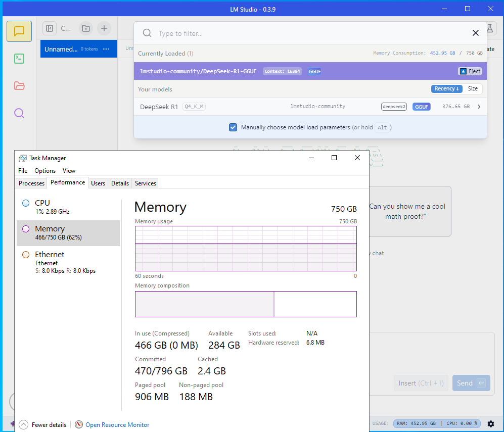Open options menu for Unnamed chat
Screen dimensions: 504x432
coord(106,49)
